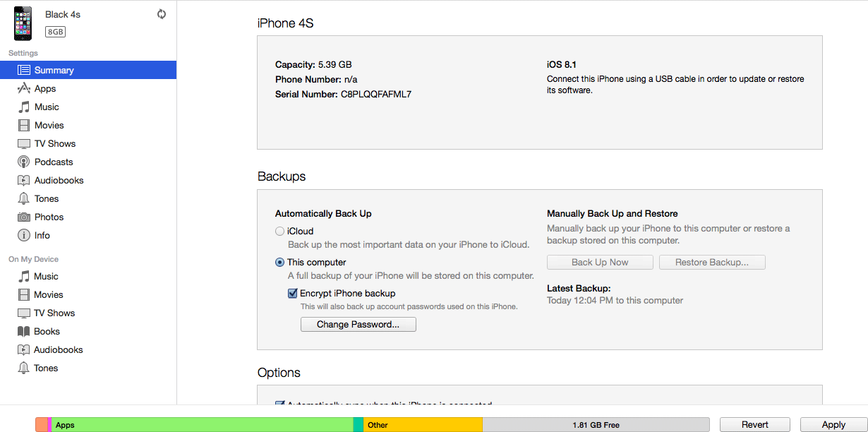868x432 pixels.
Task: Click the Tones bell icon under Settings
Action: 24,198
